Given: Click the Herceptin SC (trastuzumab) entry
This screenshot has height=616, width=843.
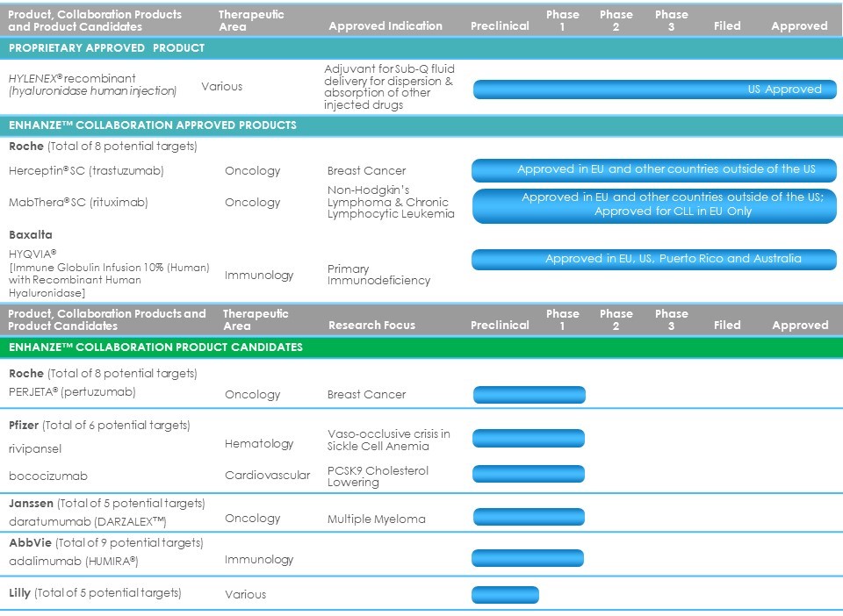Looking at the screenshot, I should click(x=86, y=170).
